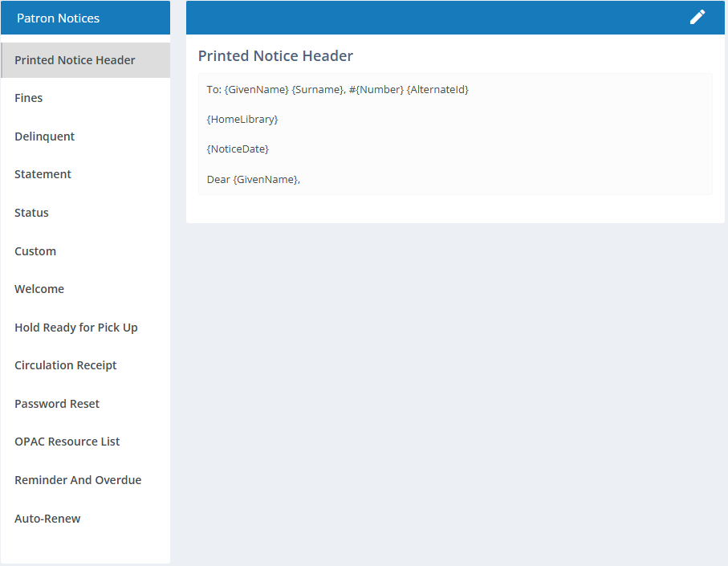The image size is (728, 566).
Task: Click the pencil edit icon
Action: (x=697, y=17)
